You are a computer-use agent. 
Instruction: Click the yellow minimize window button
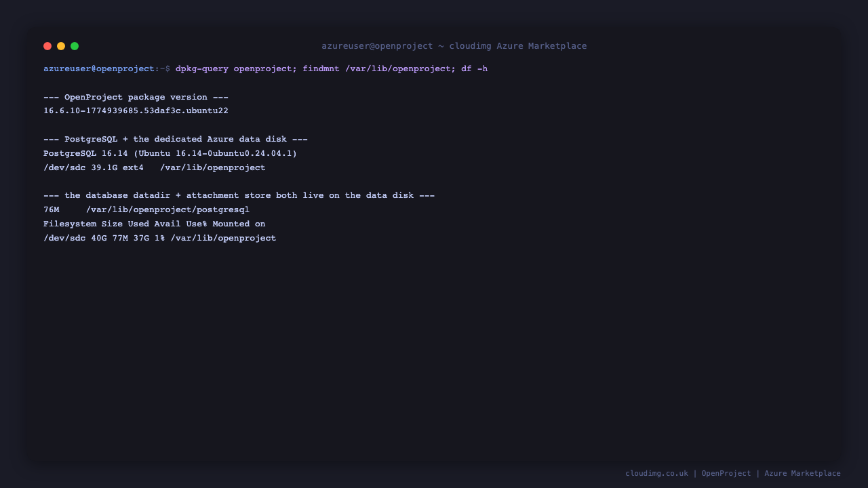click(x=61, y=46)
